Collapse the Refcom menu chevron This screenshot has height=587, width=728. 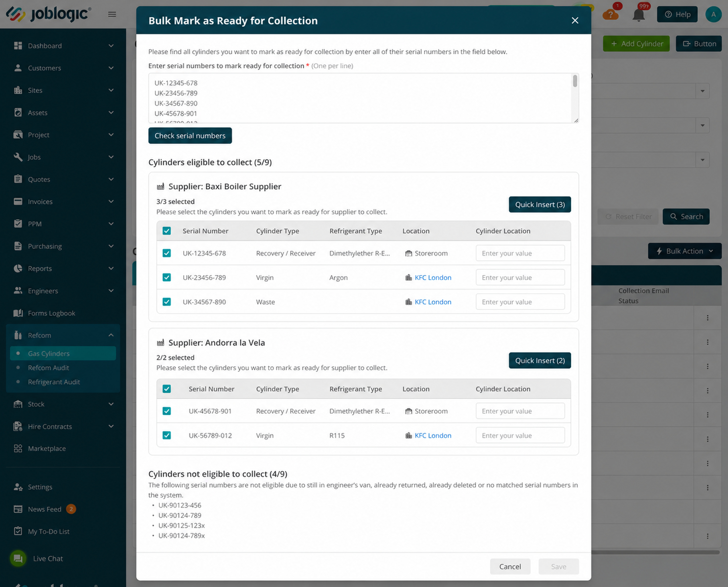pos(111,335)
